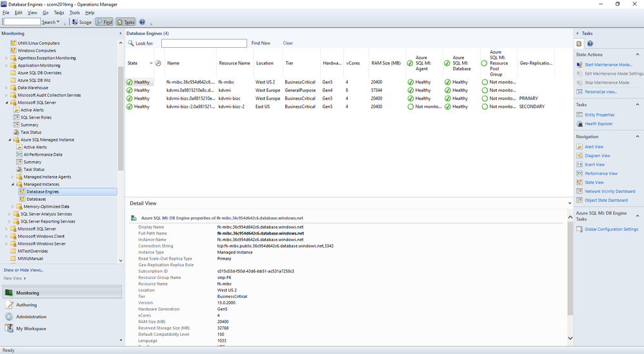The image size is (644, 354).
Task: Collapse the Microsoft SQL Server node
Action: pos(6,102)
